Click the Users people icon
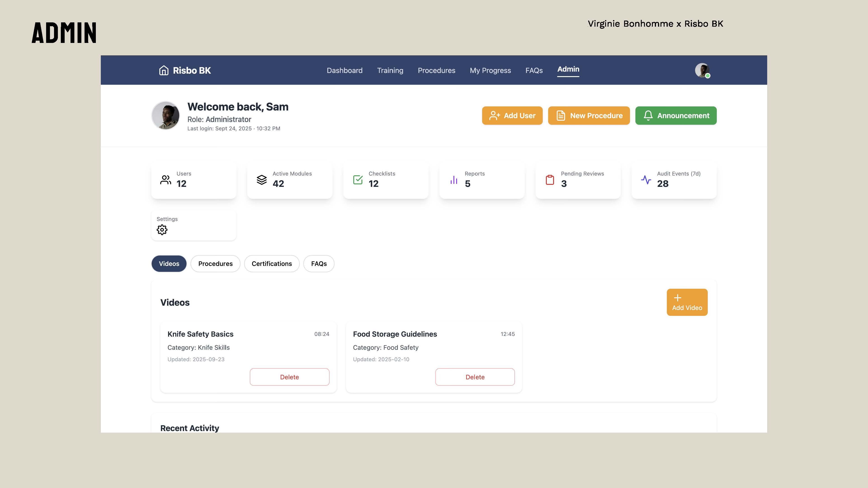 tap(165, 180)
